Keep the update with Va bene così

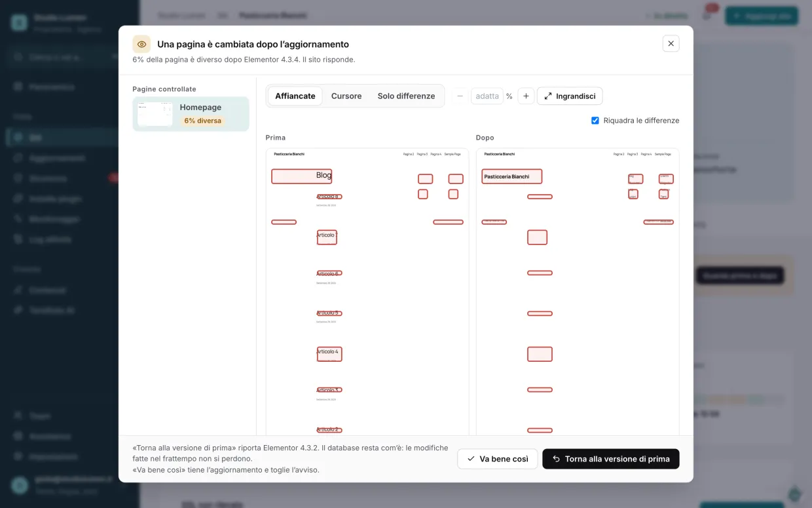pyautogui.click(x=498, y=459)
